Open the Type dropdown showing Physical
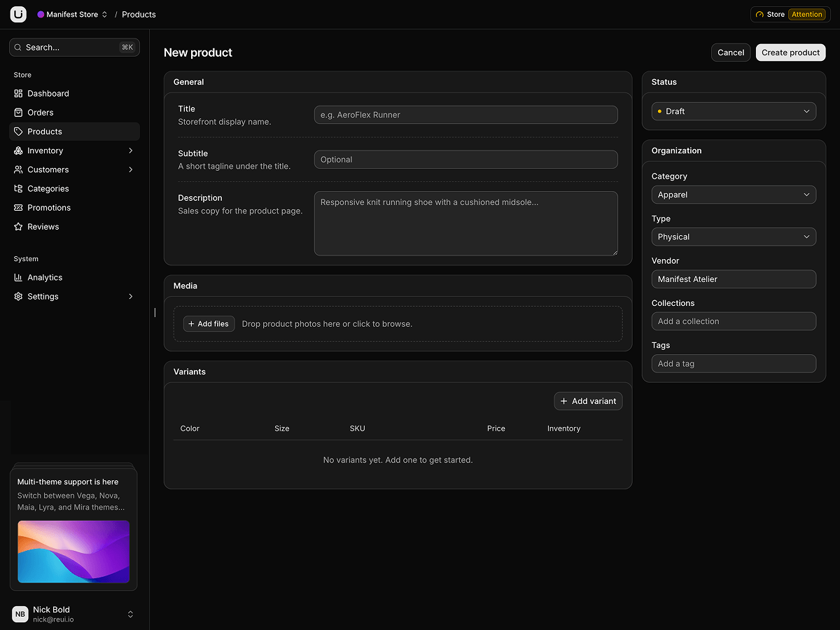 pyautogui.click(x=734, y=237)
